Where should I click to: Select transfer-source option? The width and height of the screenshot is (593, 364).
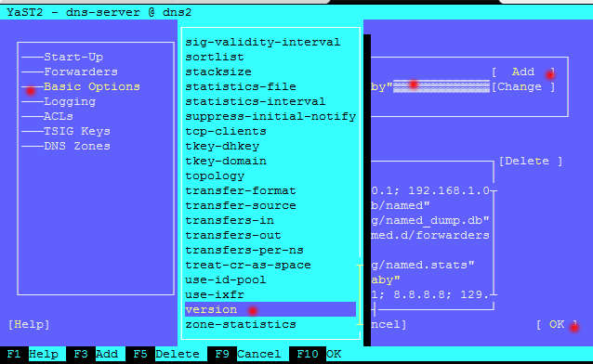pos(270,205)
